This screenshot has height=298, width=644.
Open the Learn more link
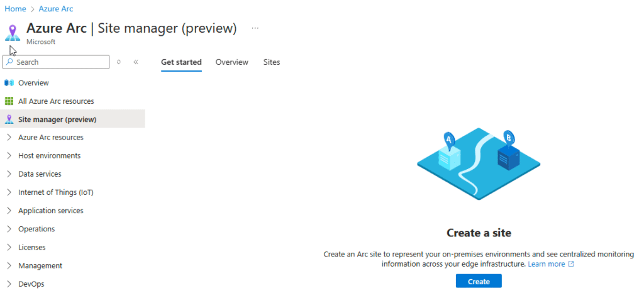click(x=547, y=264)
